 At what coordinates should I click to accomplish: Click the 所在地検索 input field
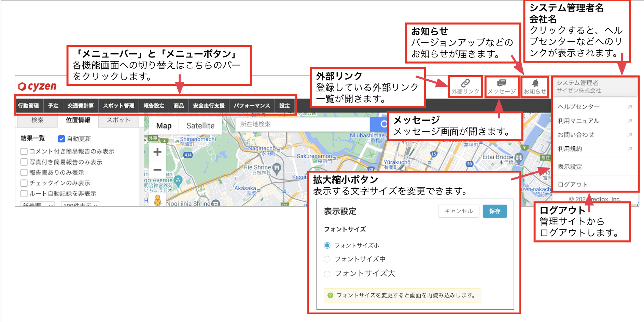point(303,124)
